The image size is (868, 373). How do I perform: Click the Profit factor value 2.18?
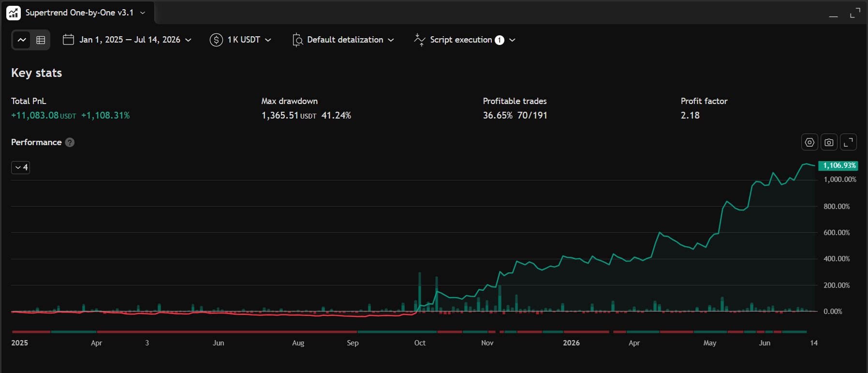pos(690,116)
